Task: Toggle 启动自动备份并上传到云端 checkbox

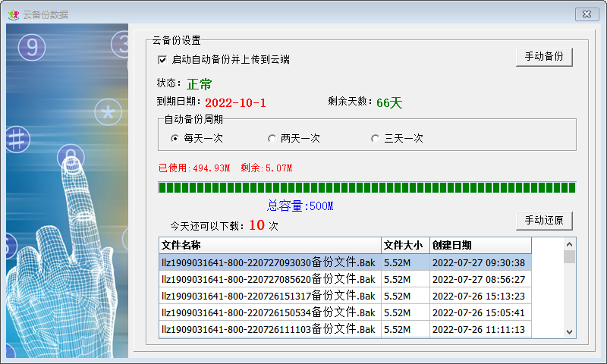Action: (x=162, y=60)
